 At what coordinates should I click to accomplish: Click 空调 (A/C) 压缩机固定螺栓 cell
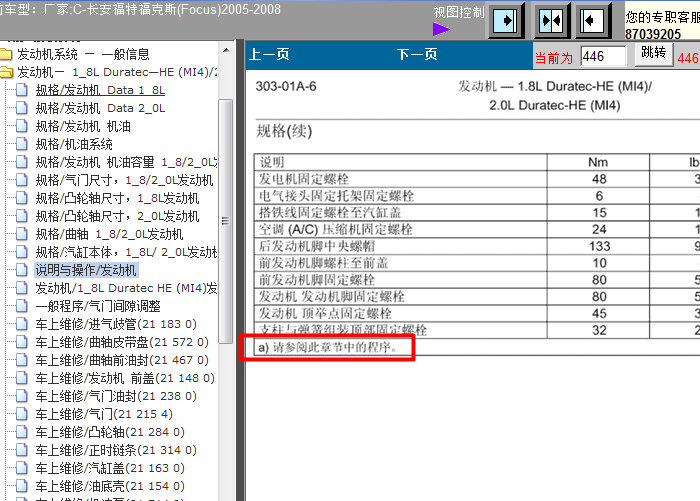point(335,230)
